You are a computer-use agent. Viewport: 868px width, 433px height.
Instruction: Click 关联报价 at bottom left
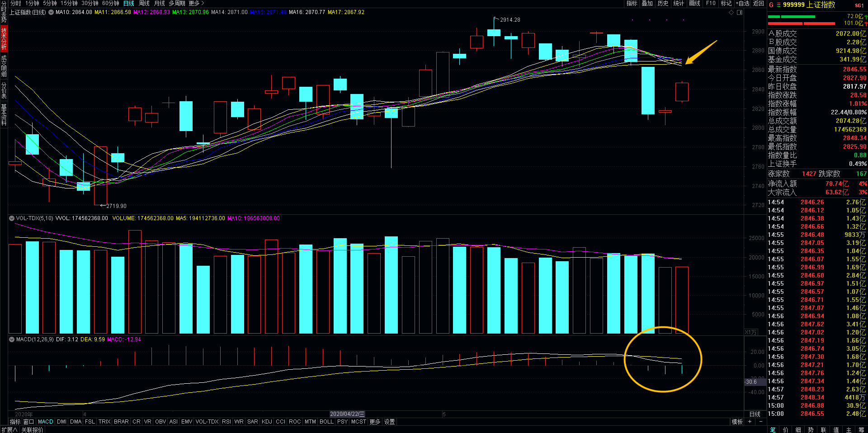tap(33, 430)
